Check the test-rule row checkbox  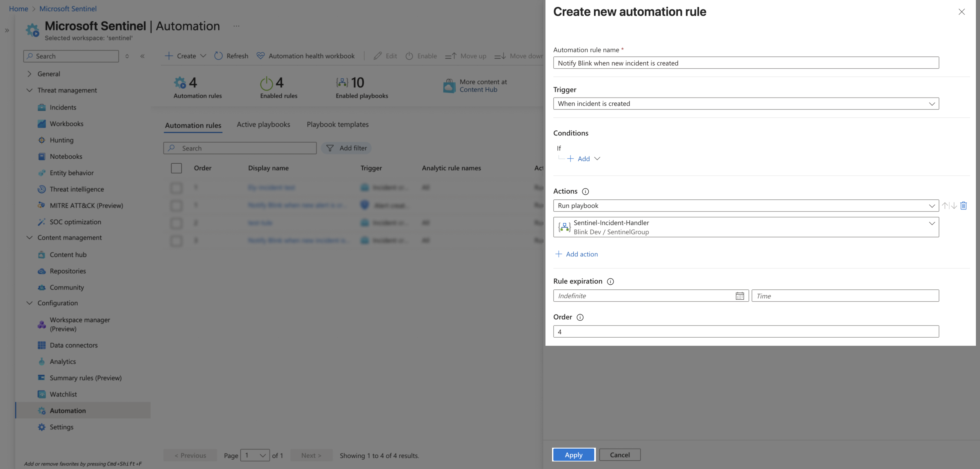tap(176, 223)
